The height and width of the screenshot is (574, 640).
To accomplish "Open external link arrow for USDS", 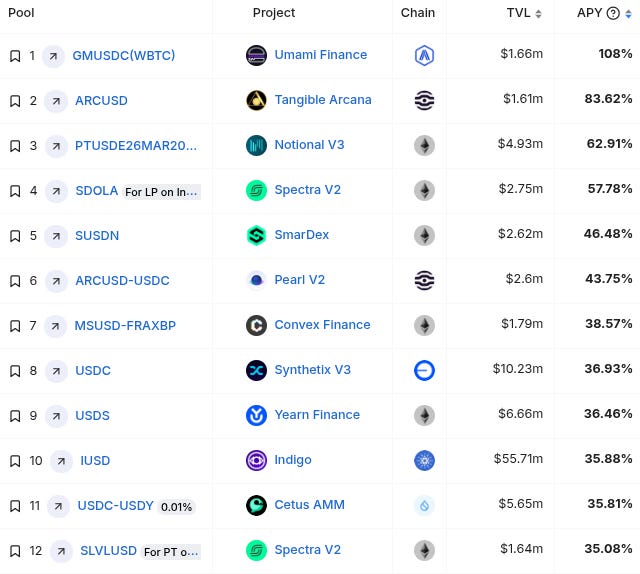I will 56,416.
